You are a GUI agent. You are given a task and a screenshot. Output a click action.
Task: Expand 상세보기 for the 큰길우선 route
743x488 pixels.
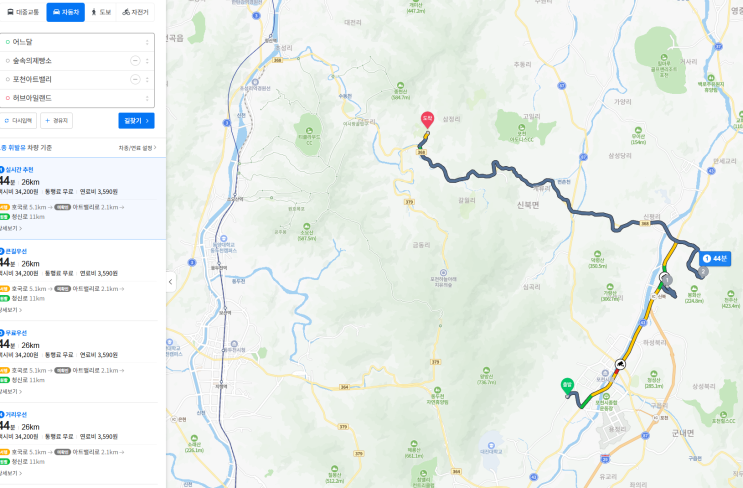click(x=10, y=310)
